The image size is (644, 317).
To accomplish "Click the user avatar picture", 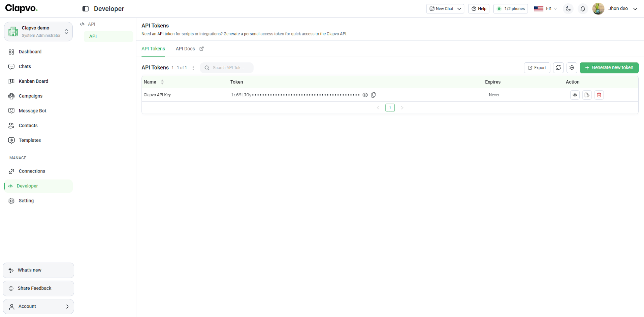I will click(598, 9).
